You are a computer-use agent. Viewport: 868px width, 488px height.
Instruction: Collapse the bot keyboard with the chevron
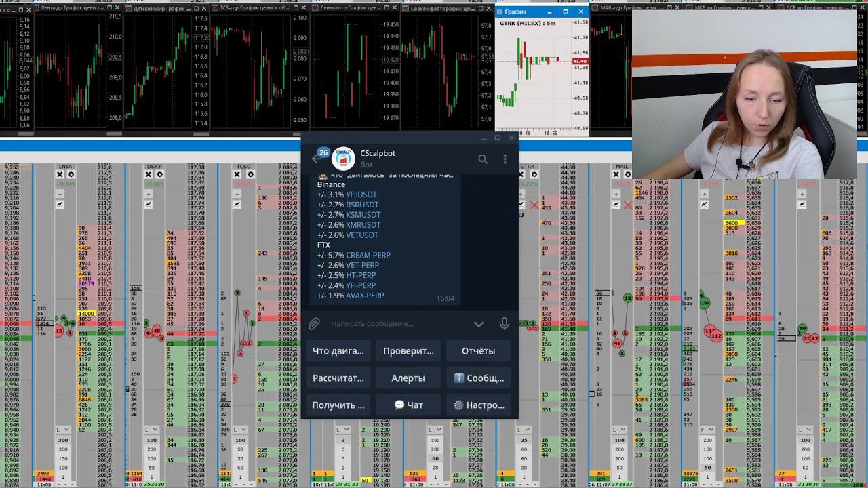[479, 324]
